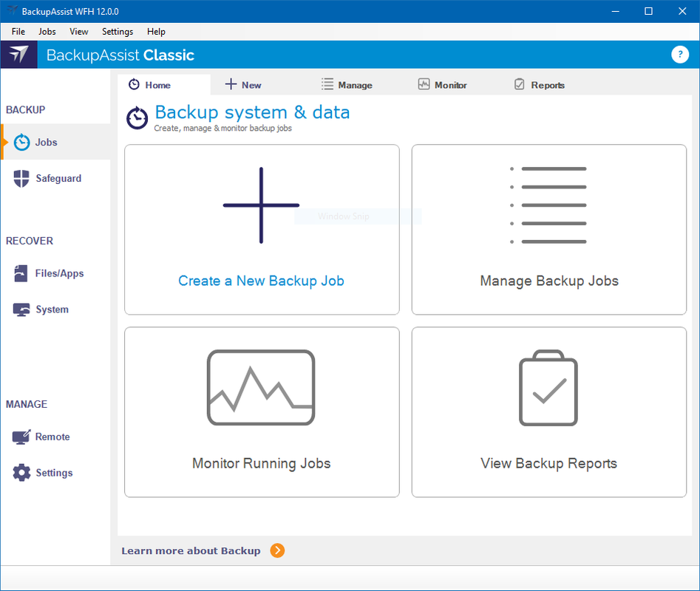Click the large plus icon for new backup
Screen dimensions: 700x591
261,205
